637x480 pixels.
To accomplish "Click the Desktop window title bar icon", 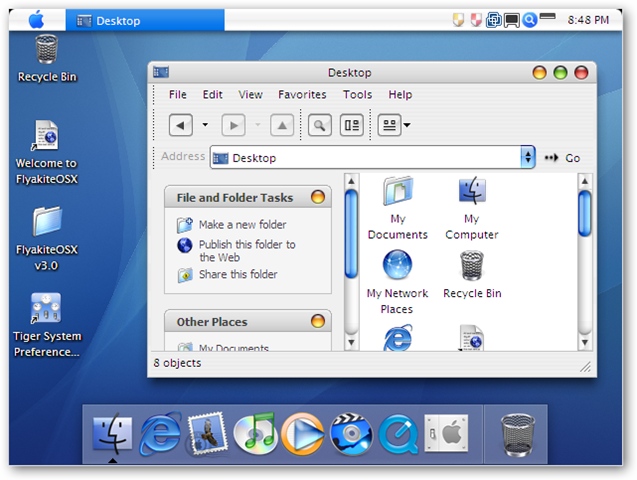I will tap(161, 72).
